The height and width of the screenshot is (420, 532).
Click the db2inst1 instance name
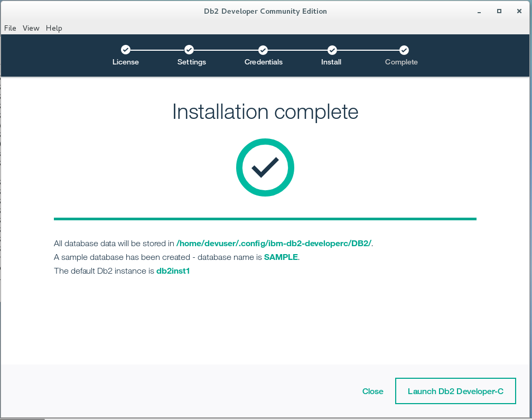pyautogui.click(x=173, y=270)
